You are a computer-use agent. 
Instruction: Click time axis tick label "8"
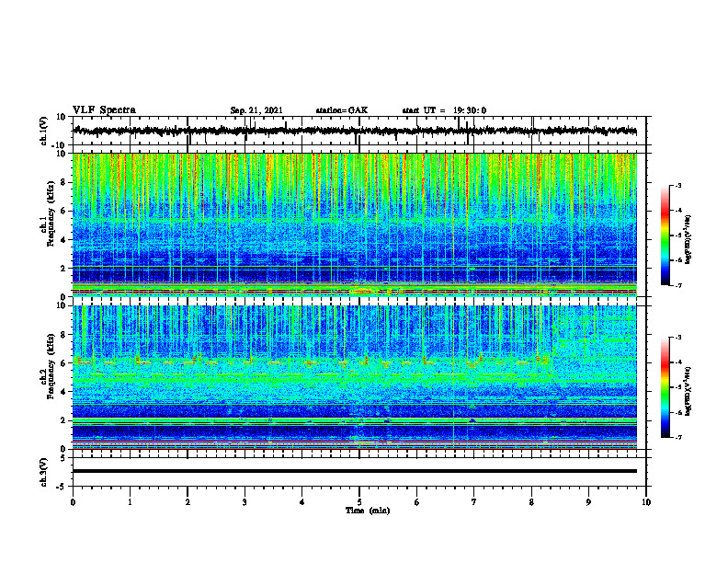(x=531, y=502)
